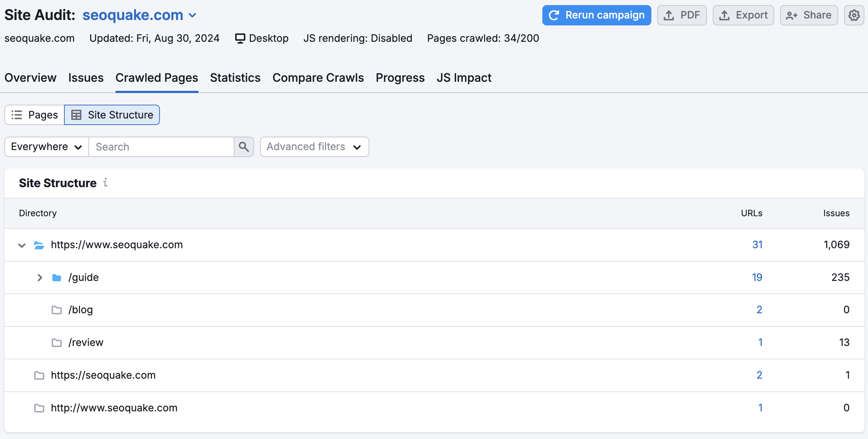Open the Everywhere dropdown

46,147
